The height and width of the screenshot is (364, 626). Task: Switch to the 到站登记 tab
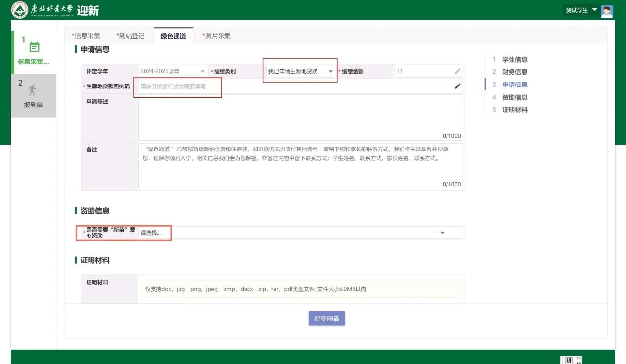[131, 36]
